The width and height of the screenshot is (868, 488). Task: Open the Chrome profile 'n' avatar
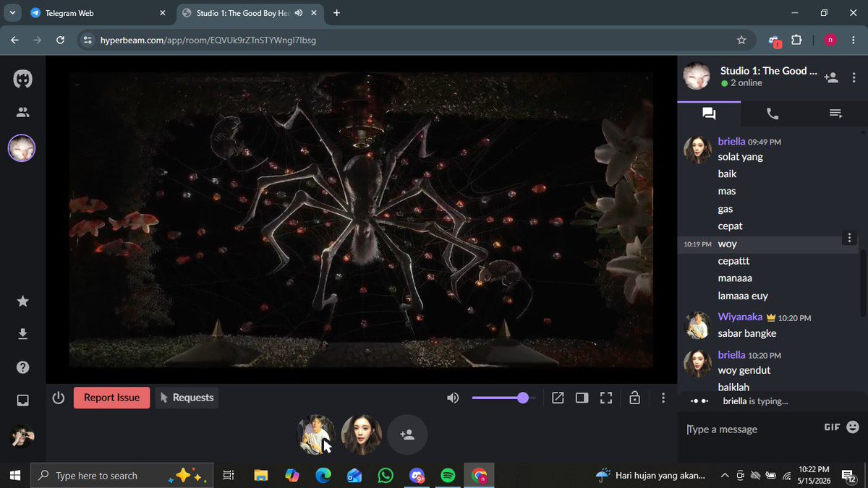pyautogui.click(x=830, y=40)
